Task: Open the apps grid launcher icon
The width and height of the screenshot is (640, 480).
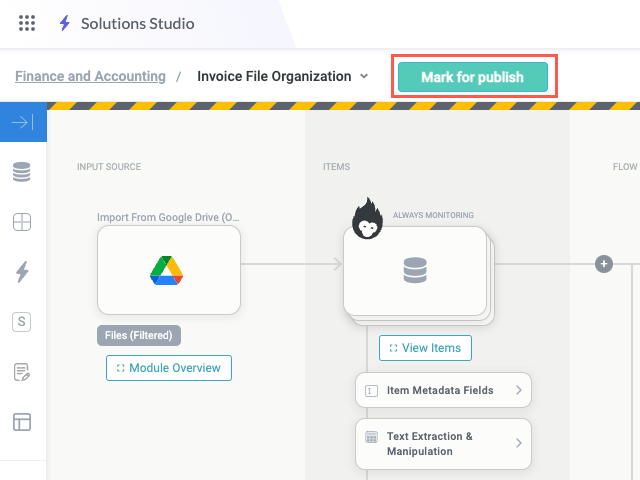Action: (27, 23)
